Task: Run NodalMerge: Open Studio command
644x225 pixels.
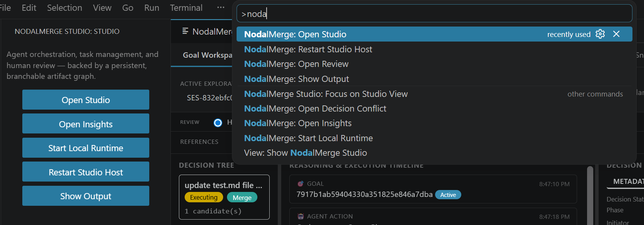Action: coord(434,34)
